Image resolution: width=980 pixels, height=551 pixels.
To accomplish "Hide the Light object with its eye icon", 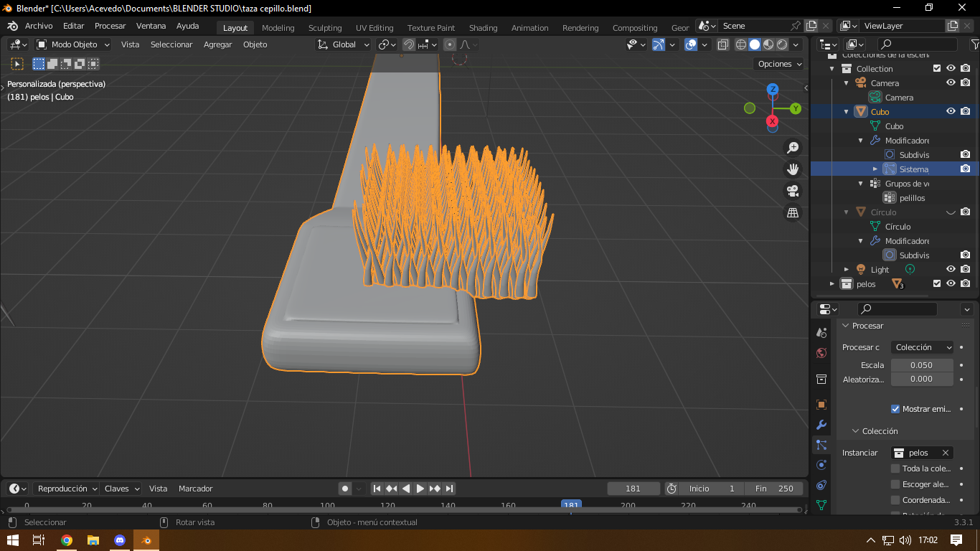I will point(951,269).
